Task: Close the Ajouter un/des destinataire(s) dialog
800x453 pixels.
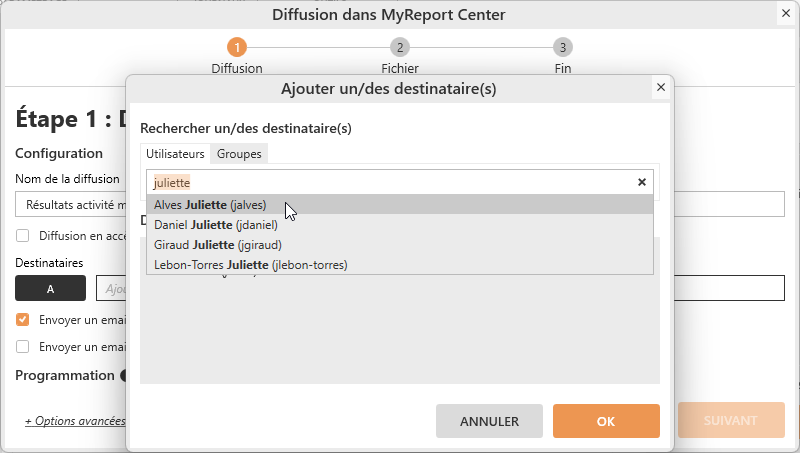Action: 660,88
